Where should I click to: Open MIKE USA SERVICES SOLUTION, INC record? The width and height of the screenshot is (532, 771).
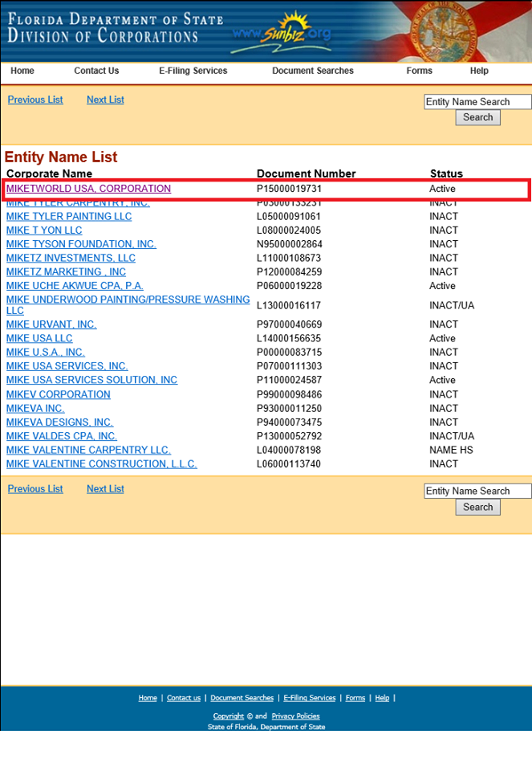click(x=91, y=380)
